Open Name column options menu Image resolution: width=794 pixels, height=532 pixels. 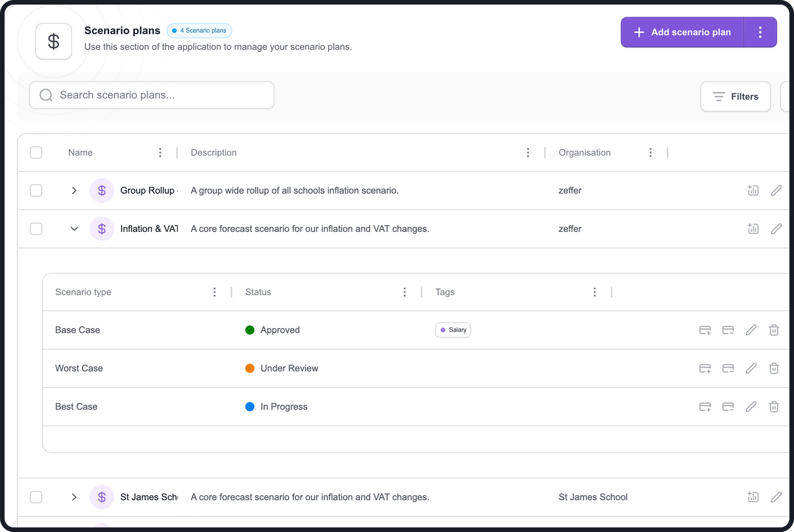tap(160, 153)
